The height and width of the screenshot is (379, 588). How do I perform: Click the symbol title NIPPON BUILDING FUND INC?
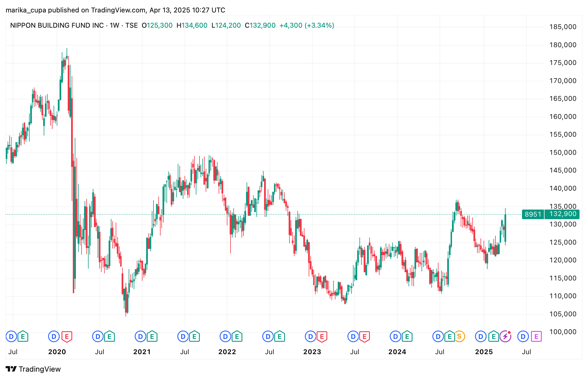click(57, 25)
